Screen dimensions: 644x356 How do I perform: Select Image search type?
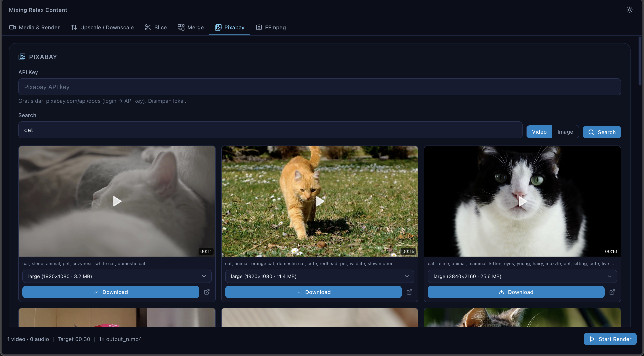[565, 132]
